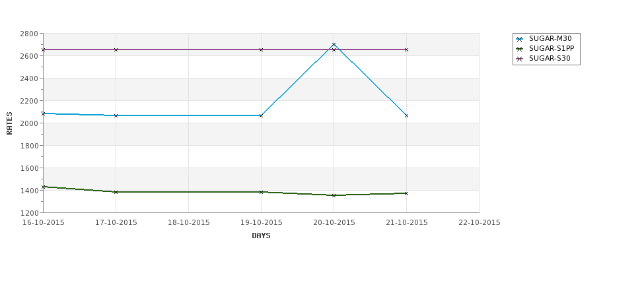
Task: Select the SUGAR-S1PP point on 16-10-2015
Action: [44, 187]
